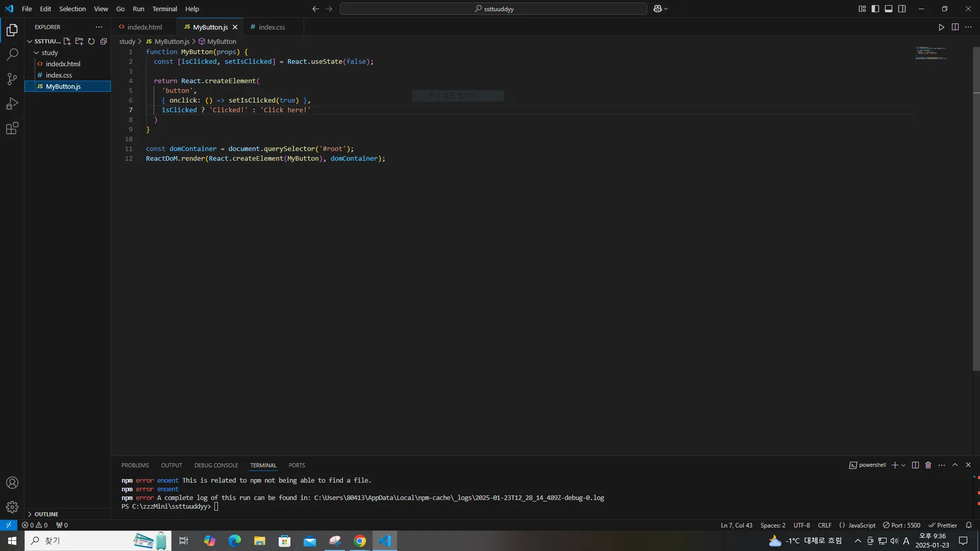Open the notifications bell
980x551 pixels.
(969, 525)
